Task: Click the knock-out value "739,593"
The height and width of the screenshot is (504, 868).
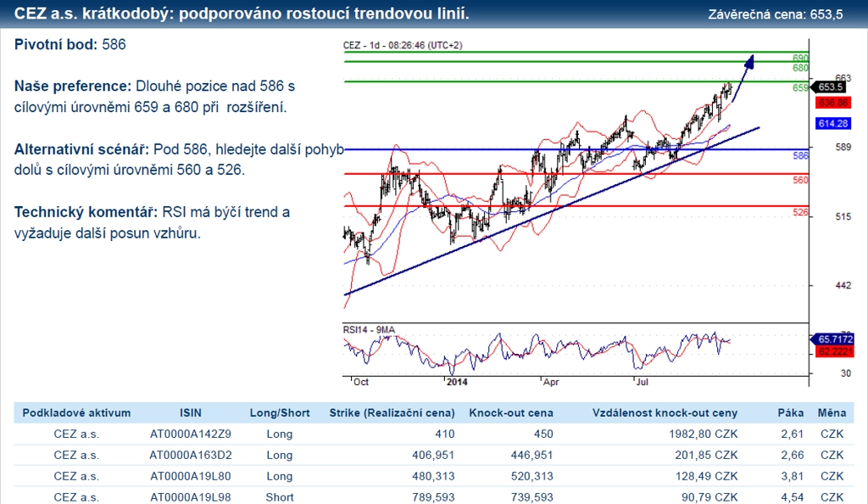Action: tap(532, 497)
